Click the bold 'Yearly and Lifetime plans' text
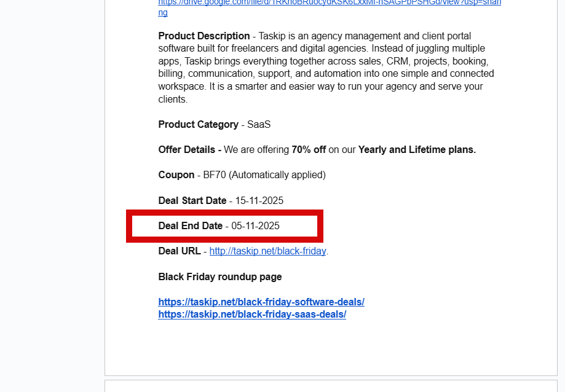 417,150
